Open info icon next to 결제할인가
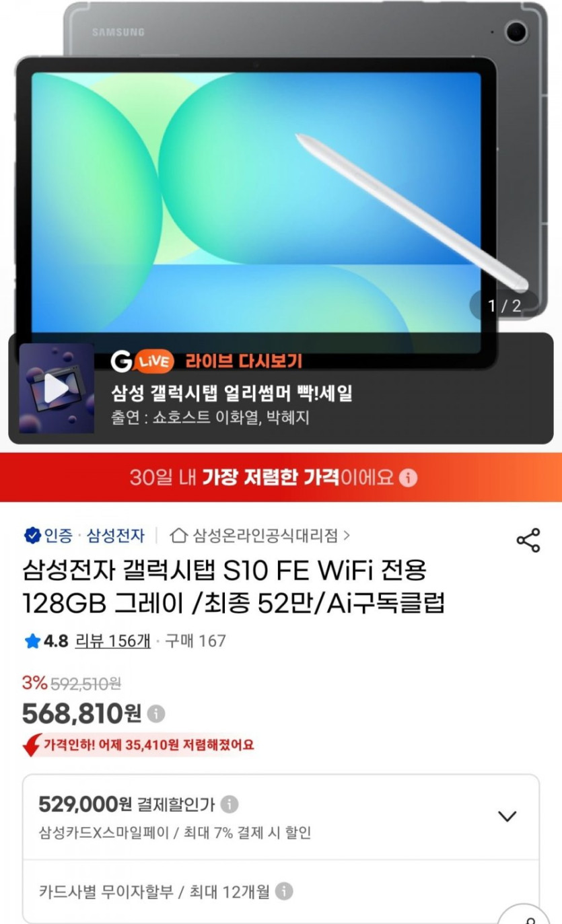Image resolution: width=562 pixels, height=924 pixels. tap(230, 804)
